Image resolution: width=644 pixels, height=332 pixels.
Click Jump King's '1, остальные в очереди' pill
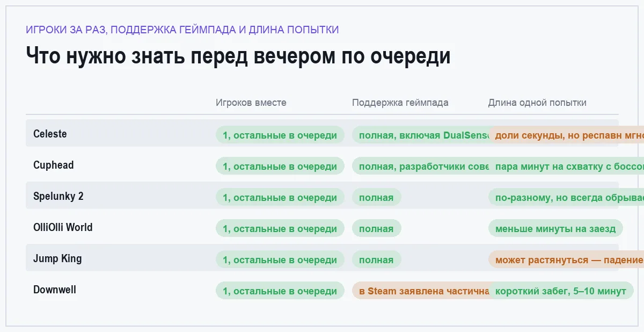(280, 259)
